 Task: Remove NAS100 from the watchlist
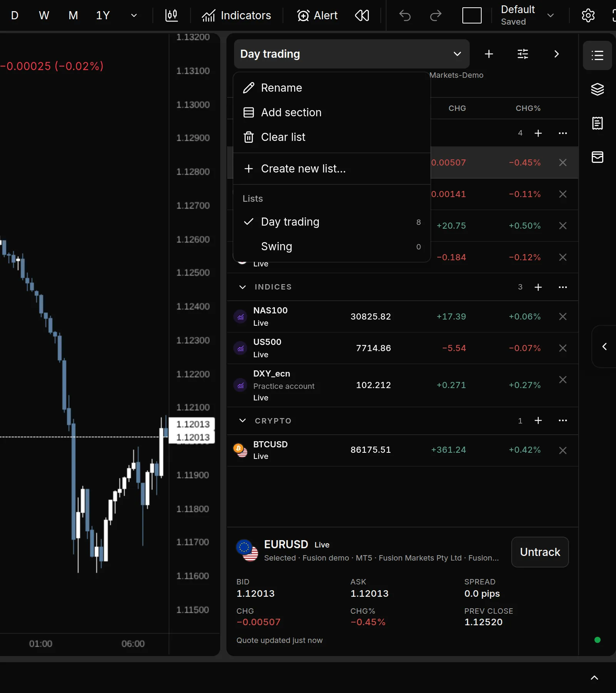pyautogui.click(x=562, y=316)
